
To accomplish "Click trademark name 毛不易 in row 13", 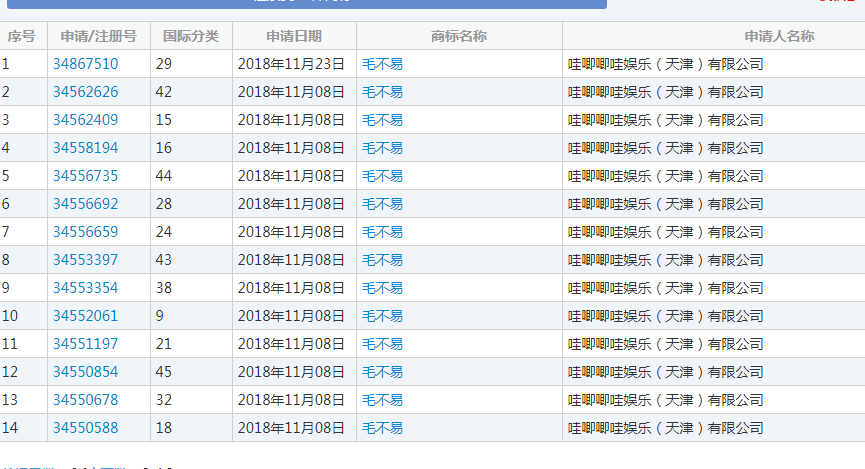I will [382, 400].
